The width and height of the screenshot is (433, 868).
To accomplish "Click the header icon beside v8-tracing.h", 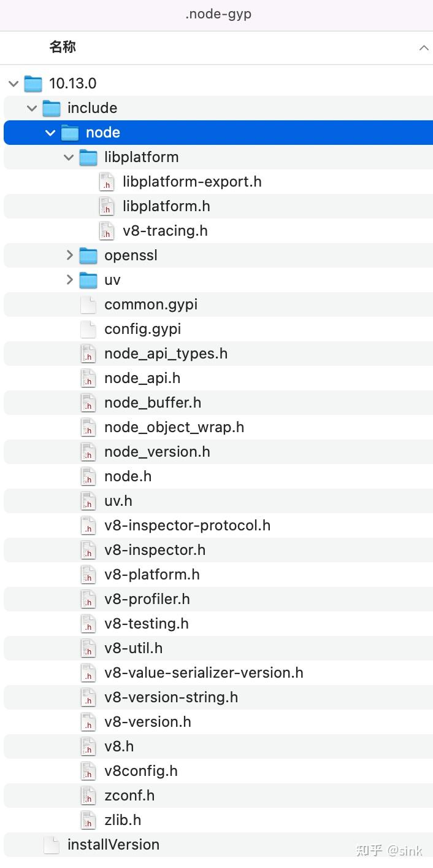I will click(x=106, y=231).
